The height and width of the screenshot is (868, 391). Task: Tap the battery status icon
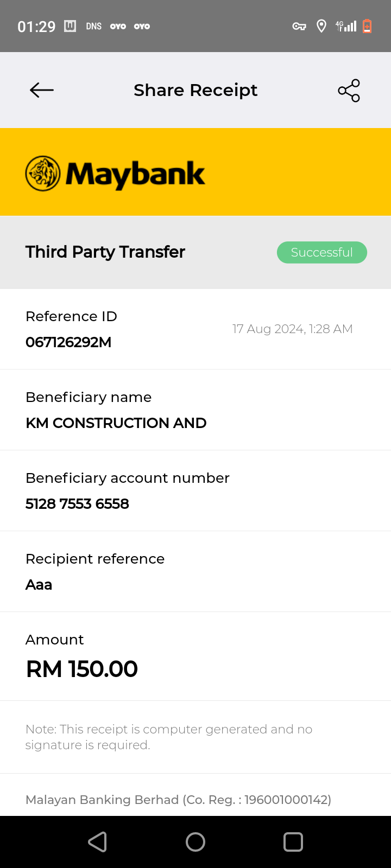[367, 26]
